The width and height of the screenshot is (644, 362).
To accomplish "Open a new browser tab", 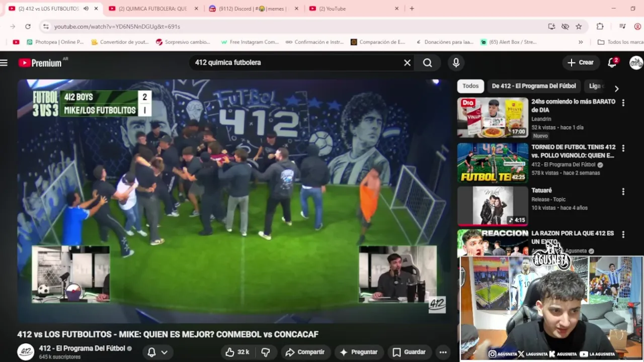I will [x=412, y=9].
